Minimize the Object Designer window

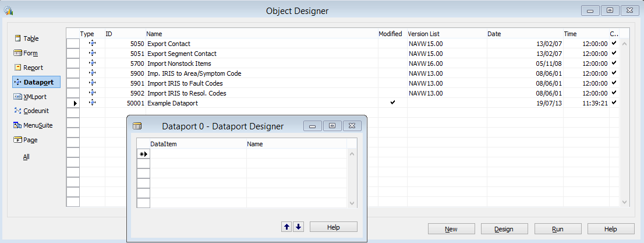[x=590, y=10]
